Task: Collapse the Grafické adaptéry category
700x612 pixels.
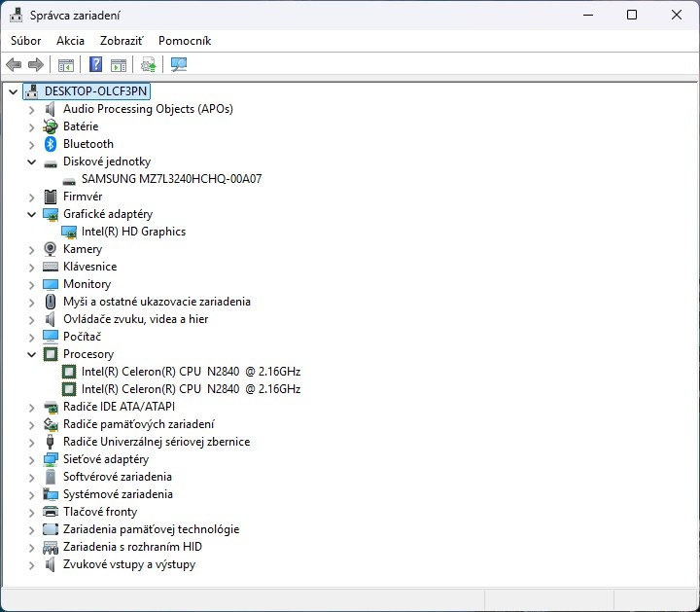Action: point(31,214)
